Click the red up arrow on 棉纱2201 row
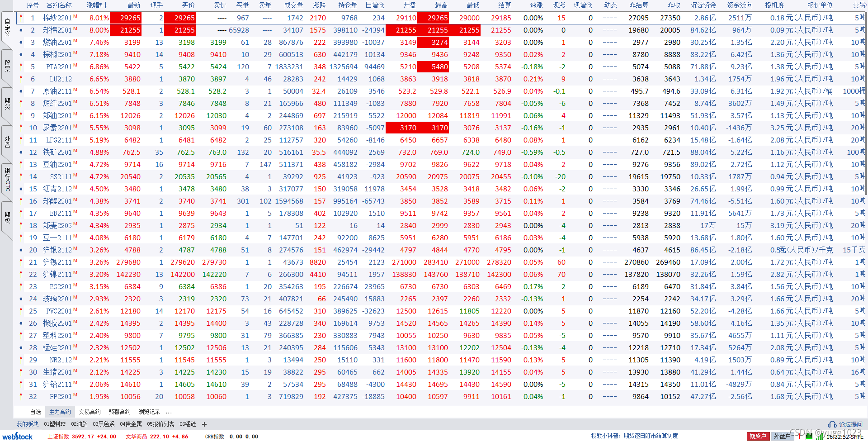Viewport: 868px width, 442px height. [x=21, y=18]
